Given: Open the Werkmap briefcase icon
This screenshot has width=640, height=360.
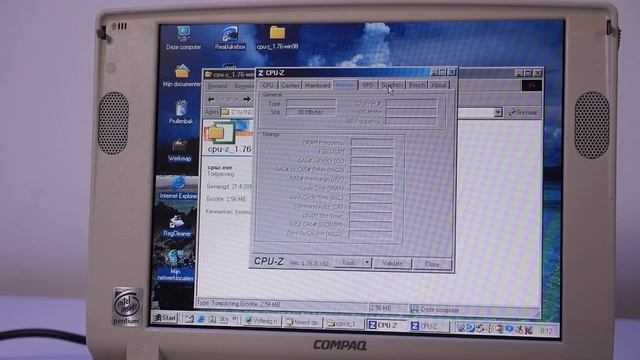Looking at the screenshot, I should pos(180,150).
